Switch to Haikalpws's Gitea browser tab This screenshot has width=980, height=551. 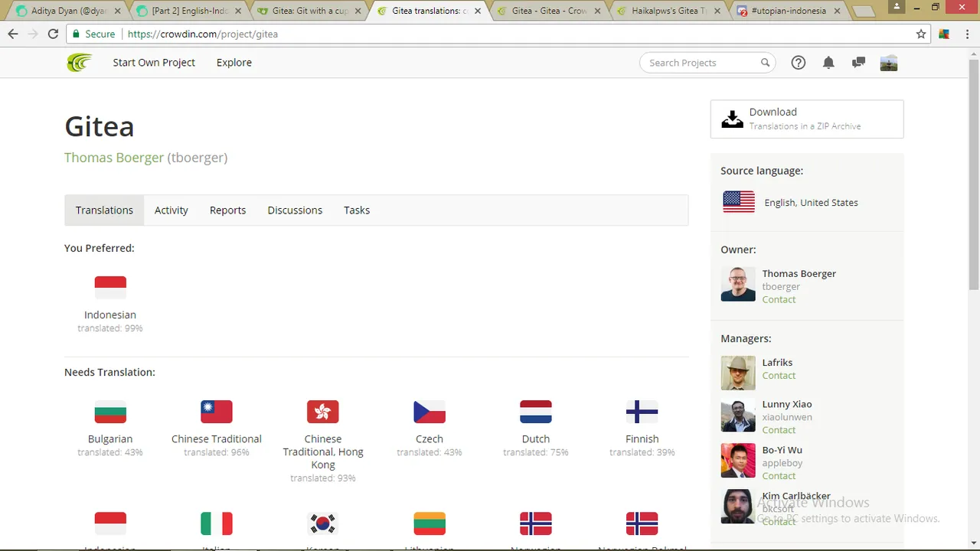(668, 11)
